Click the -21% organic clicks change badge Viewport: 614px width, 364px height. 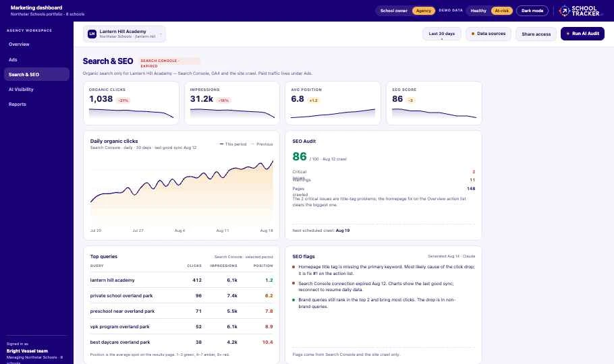123,100
